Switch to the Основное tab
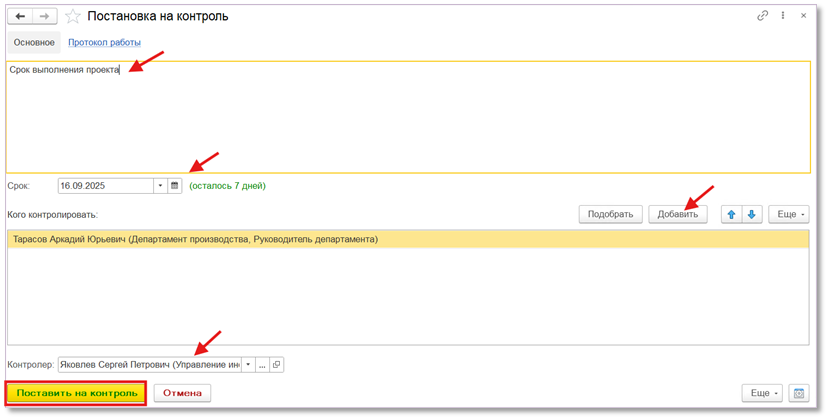The width and height of the screenshot is (828, 419). pos(33,42)
